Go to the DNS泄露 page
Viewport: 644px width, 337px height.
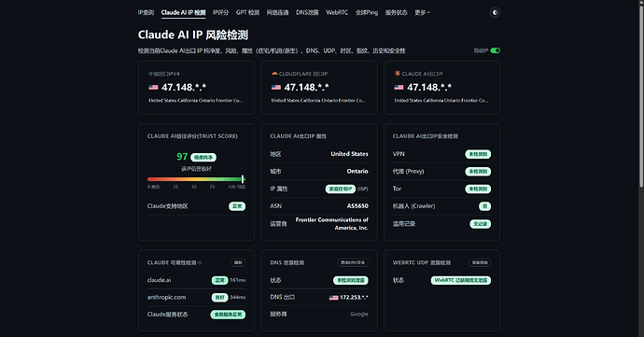[x=307, y=13]
